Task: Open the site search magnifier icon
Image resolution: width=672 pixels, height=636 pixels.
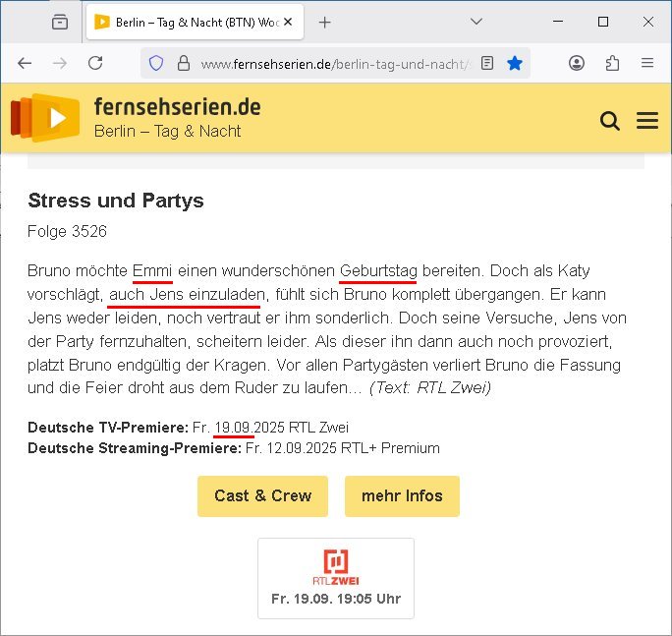Action: [x=609, y=121]
